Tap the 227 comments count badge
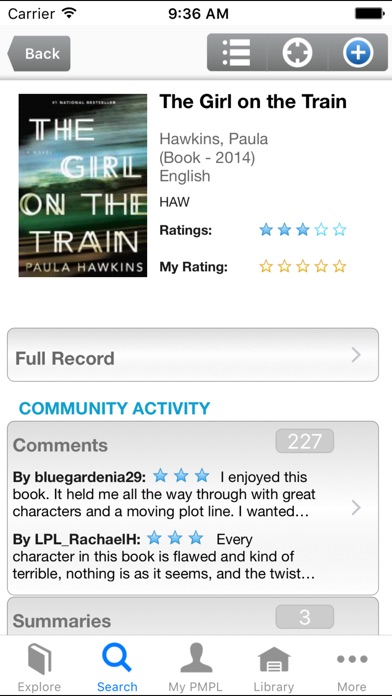Image resolution: width=392 pixels, height=696 pixels. [x=305, y=441]
